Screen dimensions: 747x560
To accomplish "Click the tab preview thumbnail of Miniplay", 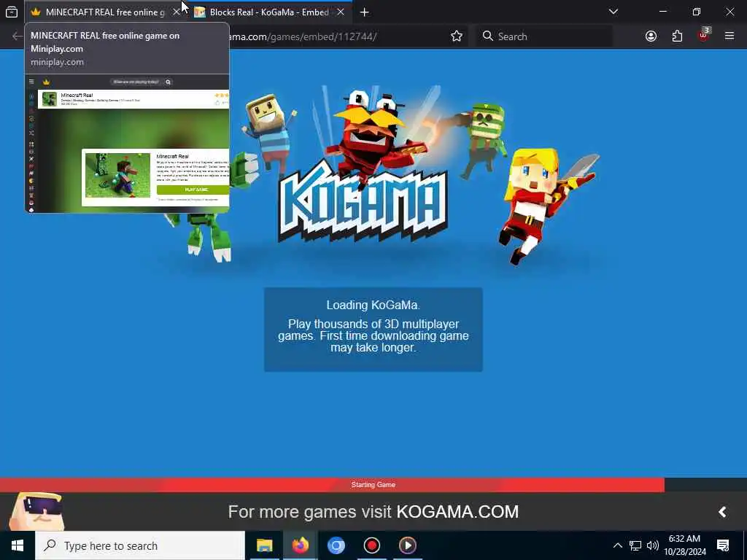I will [x=127, y=144].
